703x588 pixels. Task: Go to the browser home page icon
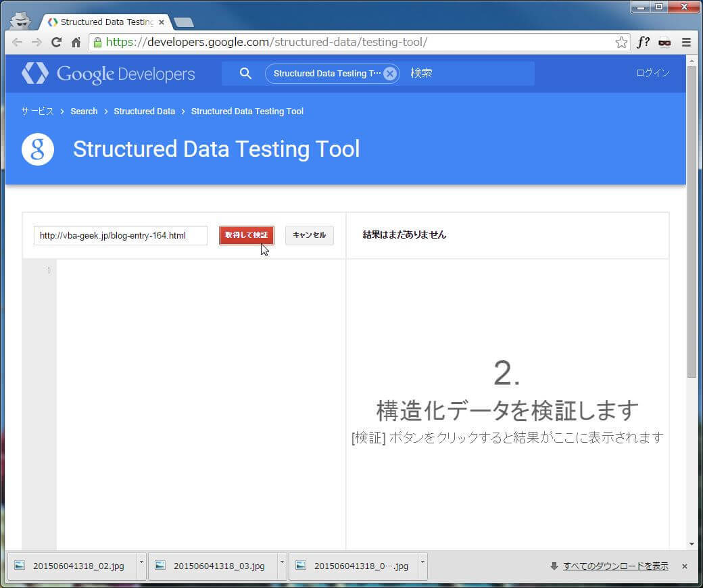click(76, 43)
